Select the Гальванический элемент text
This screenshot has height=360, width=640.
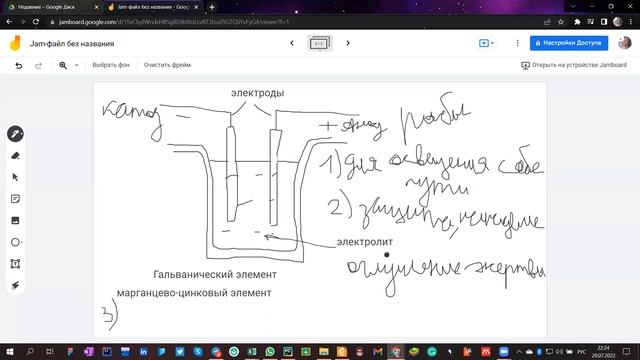(x=215, y=275)
